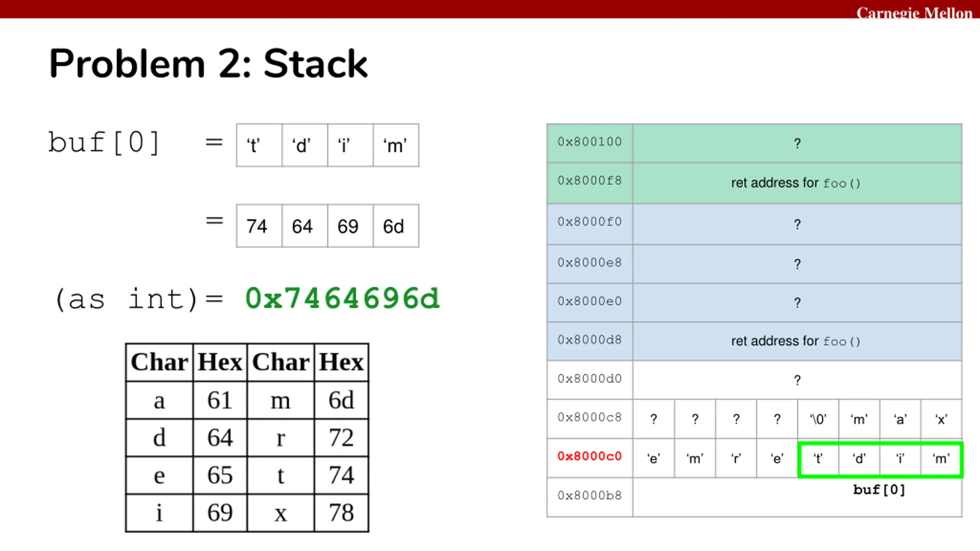Select the red 0x8000c0 address cell

click(x=590, y=457)
